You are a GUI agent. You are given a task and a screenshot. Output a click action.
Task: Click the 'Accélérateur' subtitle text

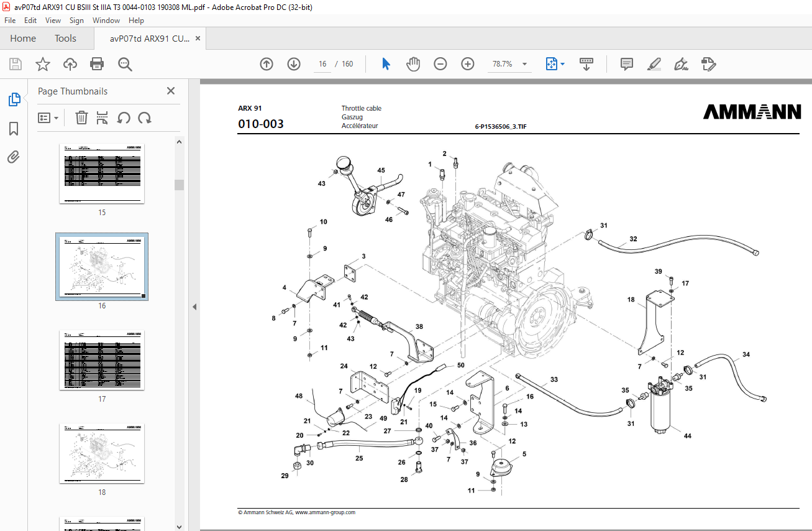coord(360,126)
